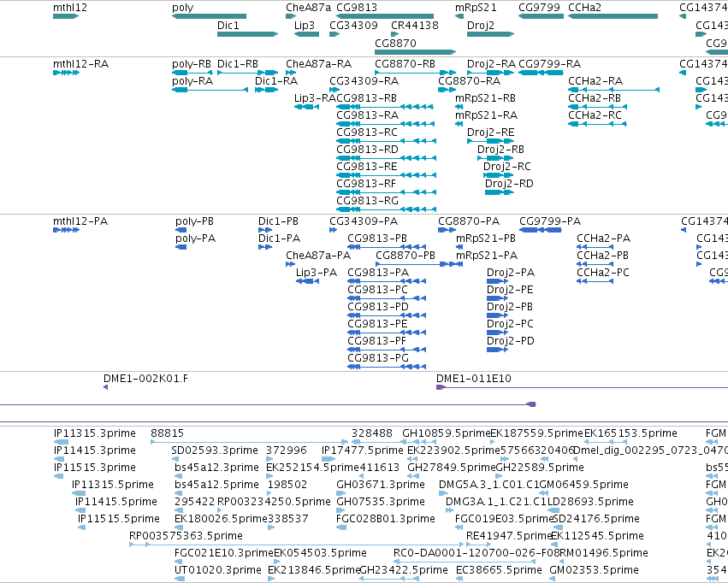Select protein Dic1-PA label
The image size is (728, 583).
point(279,238)
